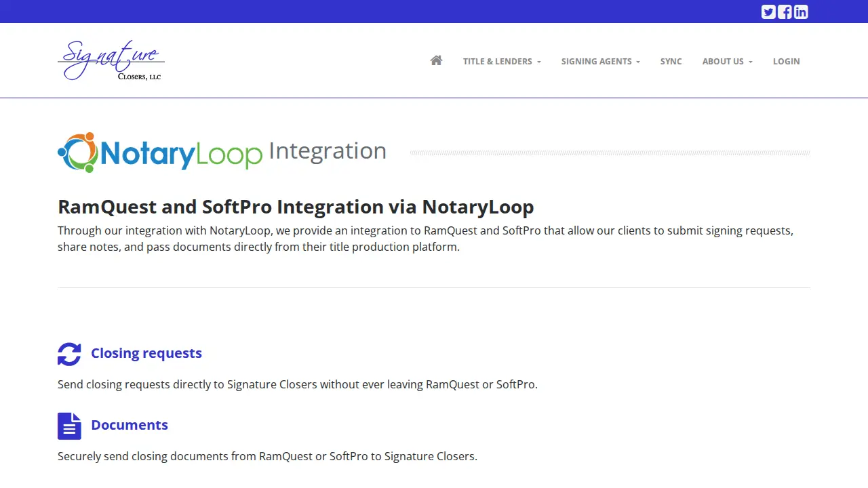The width and height of the screenshot is (868, 488).
Task: Click the Documents file icon
Action: tap(69, 426)
